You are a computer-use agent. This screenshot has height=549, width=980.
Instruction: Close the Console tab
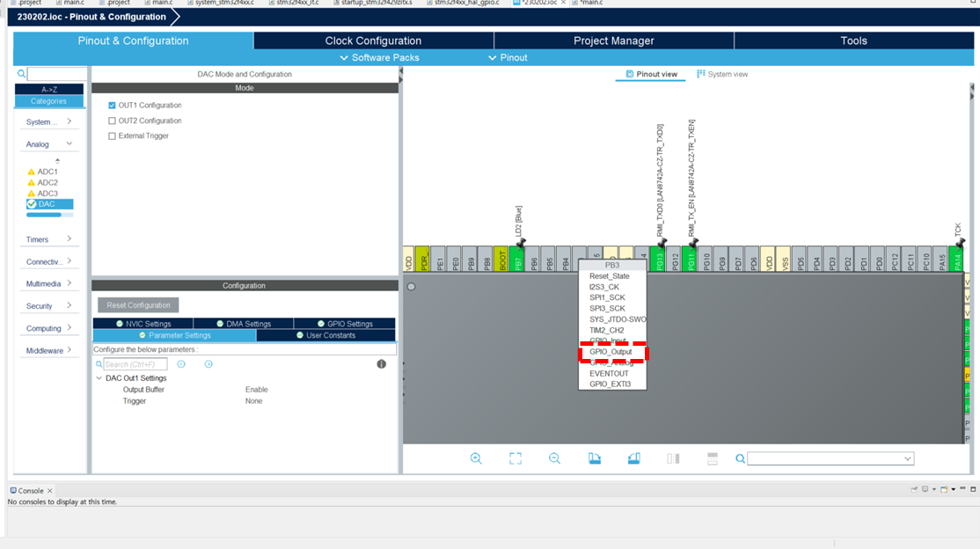(x=50, y=491)
